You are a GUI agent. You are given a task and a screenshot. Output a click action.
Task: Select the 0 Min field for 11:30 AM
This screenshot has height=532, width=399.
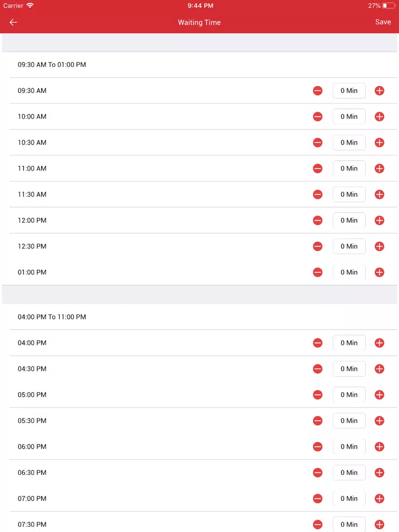(x=349, y=194)
